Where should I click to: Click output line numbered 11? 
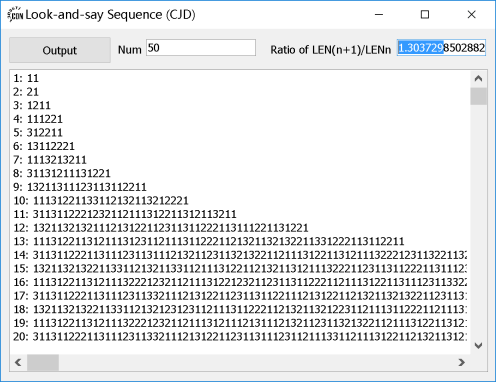point(125,214)
